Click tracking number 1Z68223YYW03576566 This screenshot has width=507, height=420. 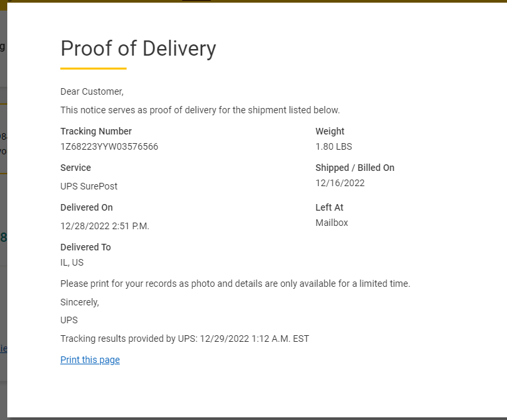[x=109, y=146]
